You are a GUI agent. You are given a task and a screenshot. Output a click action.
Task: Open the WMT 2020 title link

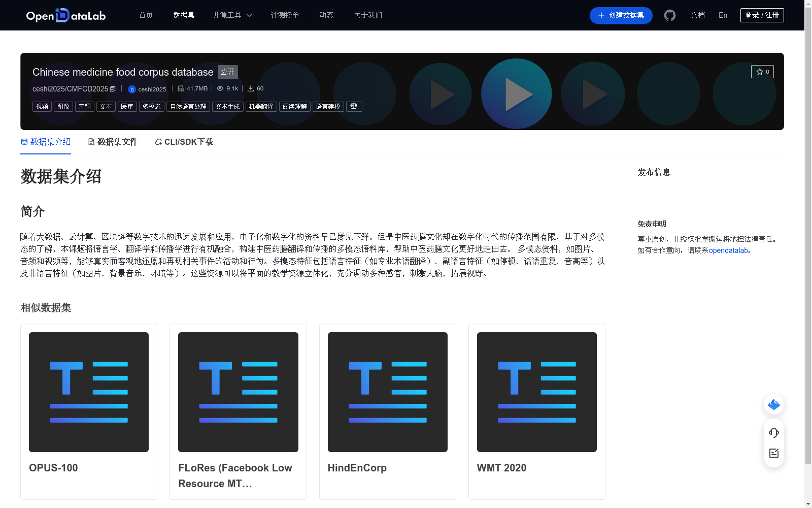pos(502,468)
